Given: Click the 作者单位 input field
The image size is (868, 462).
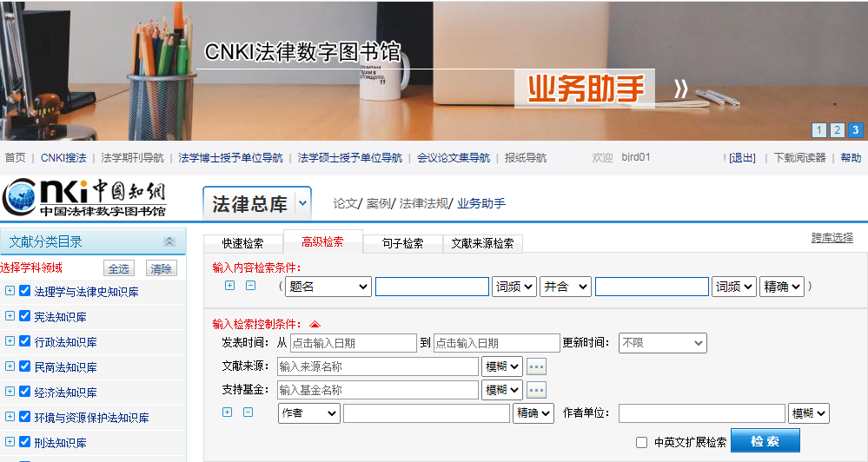Looking at the screenshot, I should (x=702, y=413).
